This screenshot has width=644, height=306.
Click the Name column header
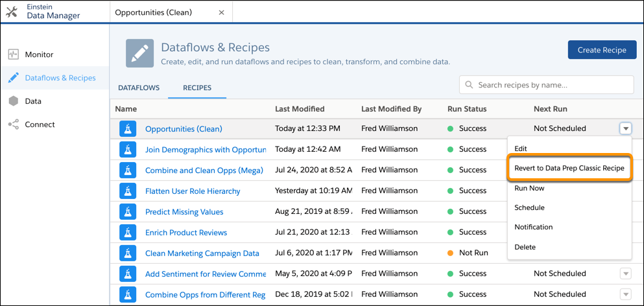pyautogui.click(x=126, y=109)
